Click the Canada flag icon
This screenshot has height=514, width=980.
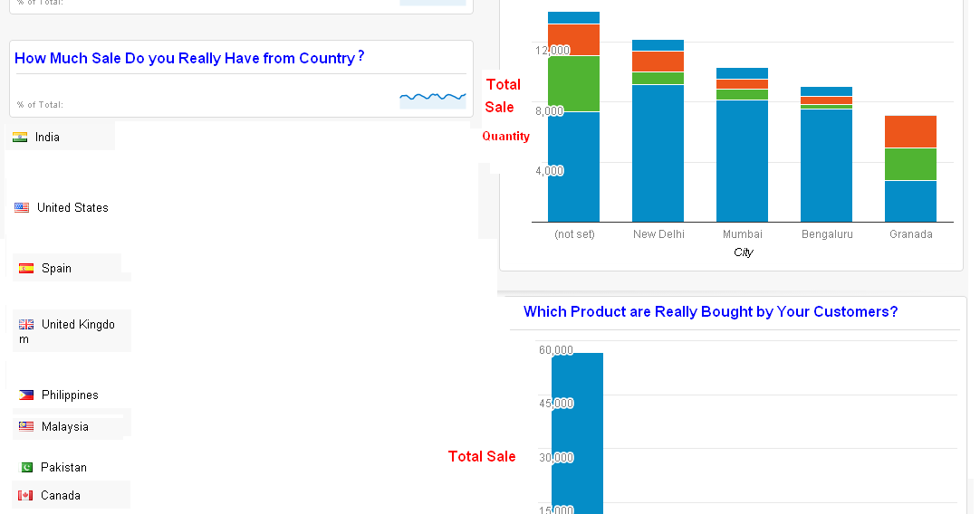[x=25, y=496]
